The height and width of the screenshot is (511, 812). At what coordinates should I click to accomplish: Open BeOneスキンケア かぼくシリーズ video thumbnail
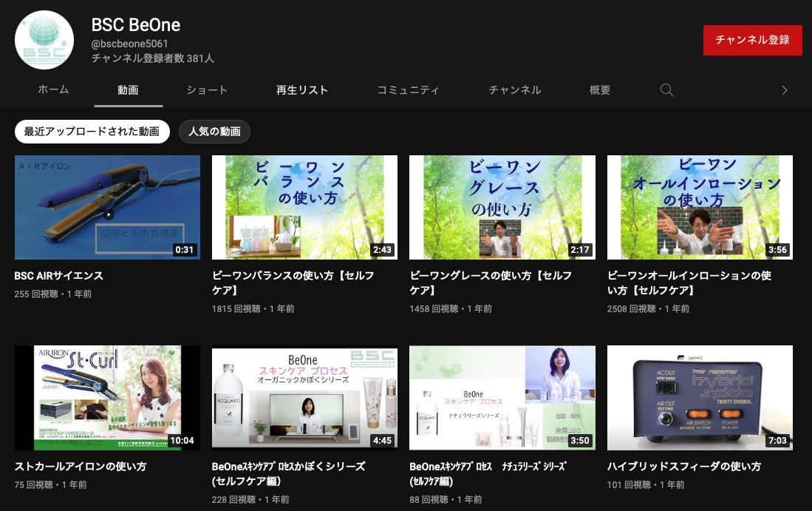(304, 398)
